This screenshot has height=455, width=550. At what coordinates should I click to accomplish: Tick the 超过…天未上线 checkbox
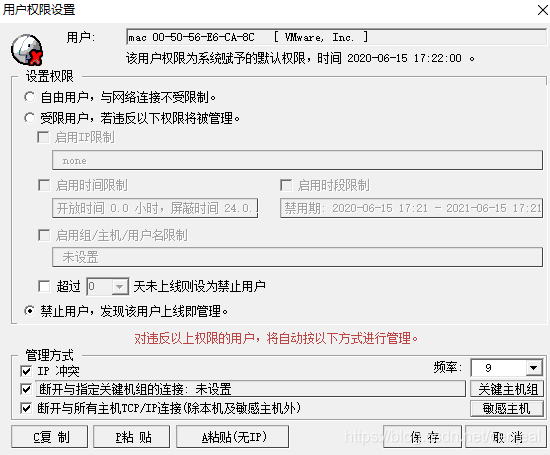pos(44,286)
